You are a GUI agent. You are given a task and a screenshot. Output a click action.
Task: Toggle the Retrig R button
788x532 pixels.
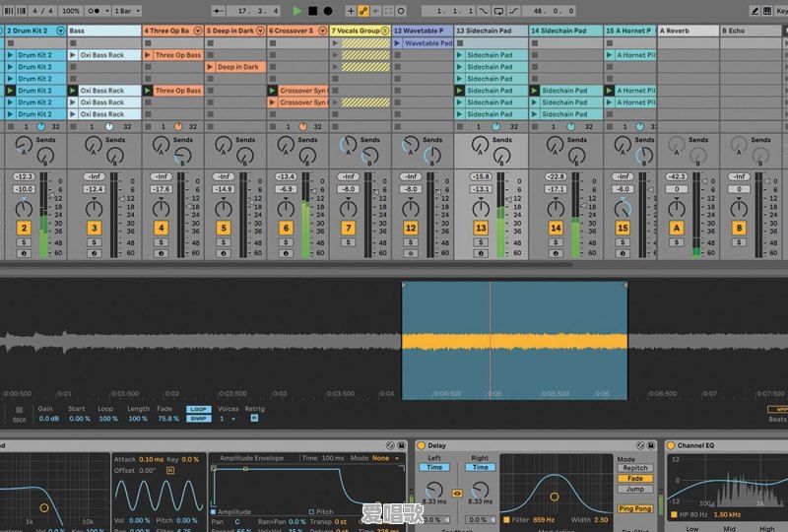pos(254,419)
